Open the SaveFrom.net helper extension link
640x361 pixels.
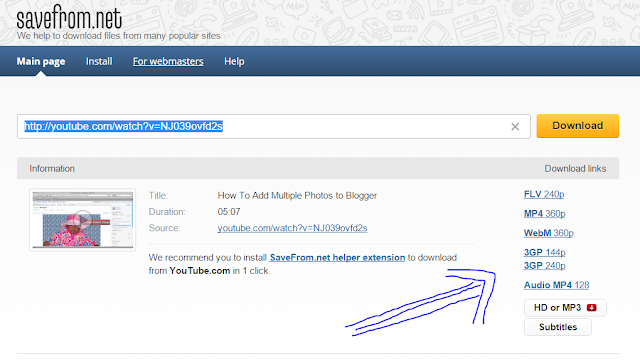337,258
